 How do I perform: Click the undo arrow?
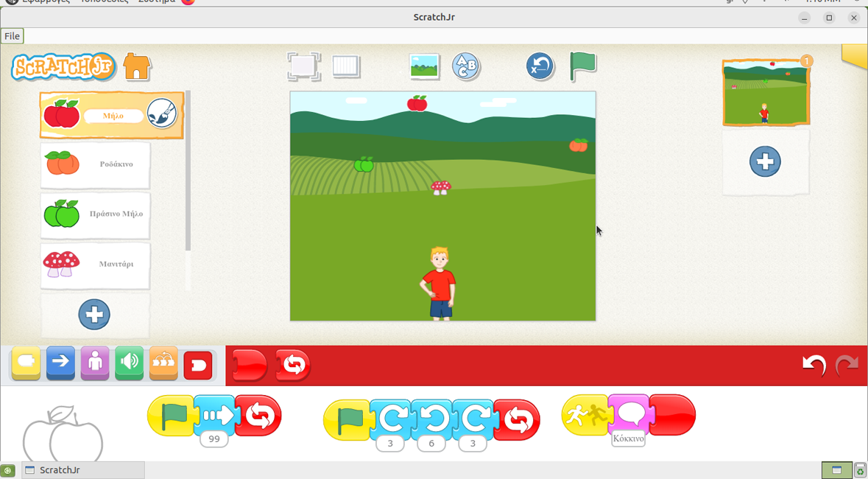pyautogui.click(x=814, y=365)
